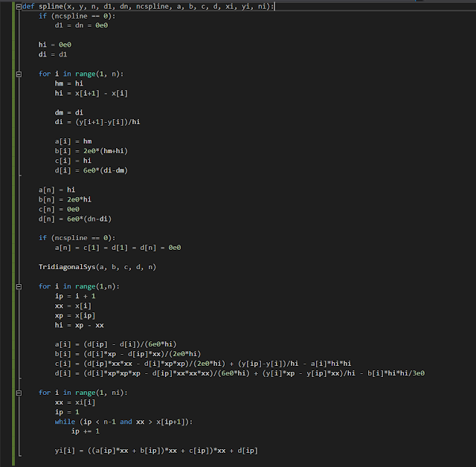Click the line 'a[i] = (d[ip] - d[i])/(6e0*hi)'
The height and width of the screenshot is (467, 476).
pos(116,344)
